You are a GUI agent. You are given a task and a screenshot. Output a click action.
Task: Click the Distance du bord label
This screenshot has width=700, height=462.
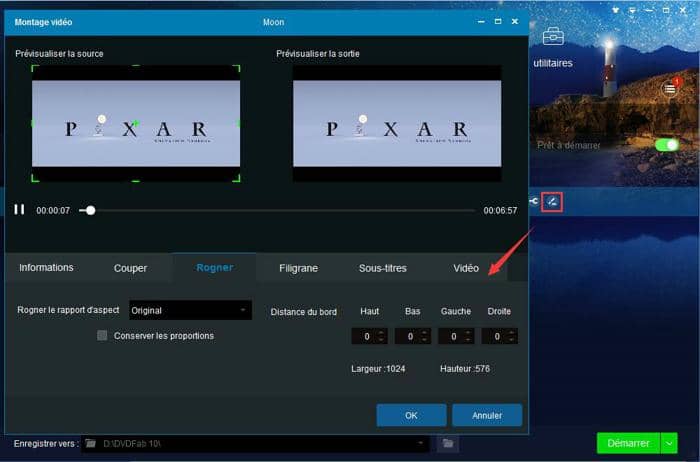[304, 312]
